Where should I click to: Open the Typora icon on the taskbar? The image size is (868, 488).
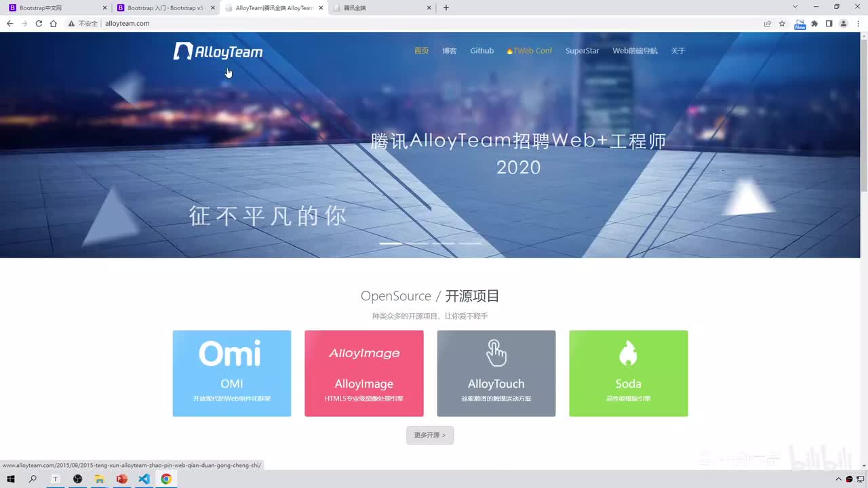[56, 479]
